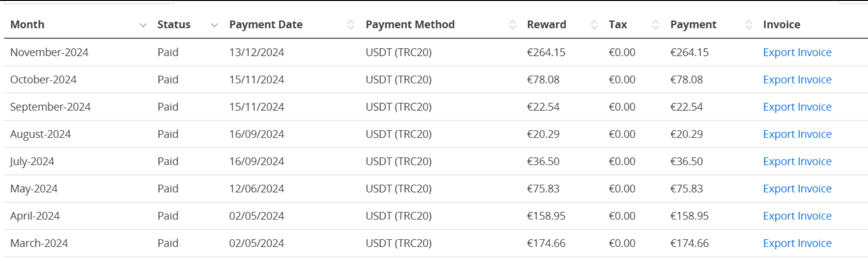The image size is (868, 261).
Task: Click the Month column header
Action: coord(27,25)
